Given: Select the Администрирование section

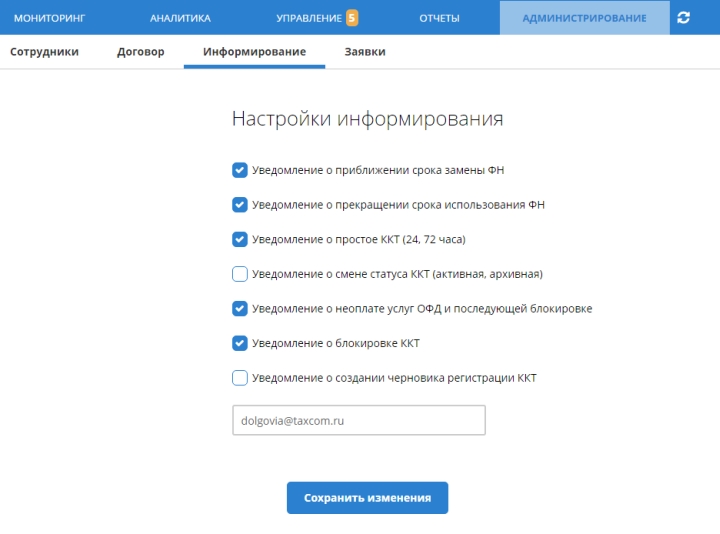Looking at the screenshot, I should point(585,18).
